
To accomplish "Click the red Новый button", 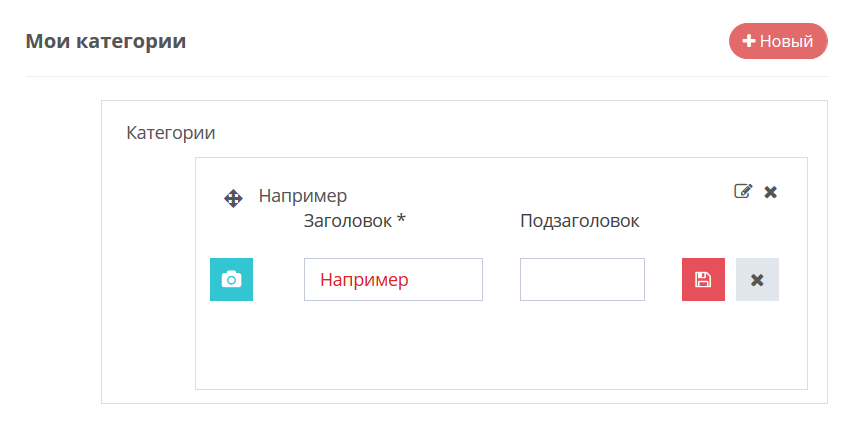I will 778,41.
